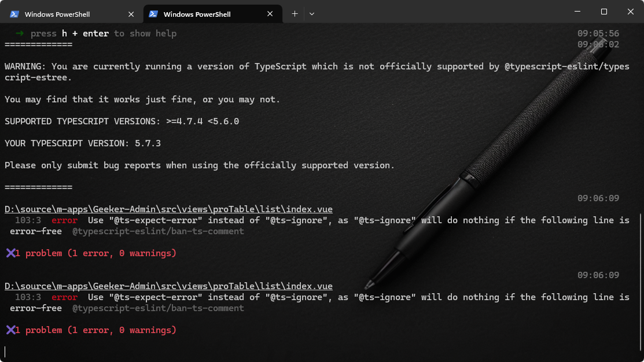This screenshot has height=362, width=644.
Task: Click the '1 problem (1 error, 0 warnings)' summary text
Action: coord(95,253)
